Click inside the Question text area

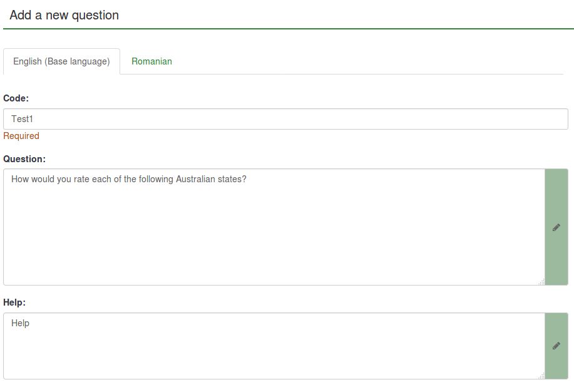(274, 227)
